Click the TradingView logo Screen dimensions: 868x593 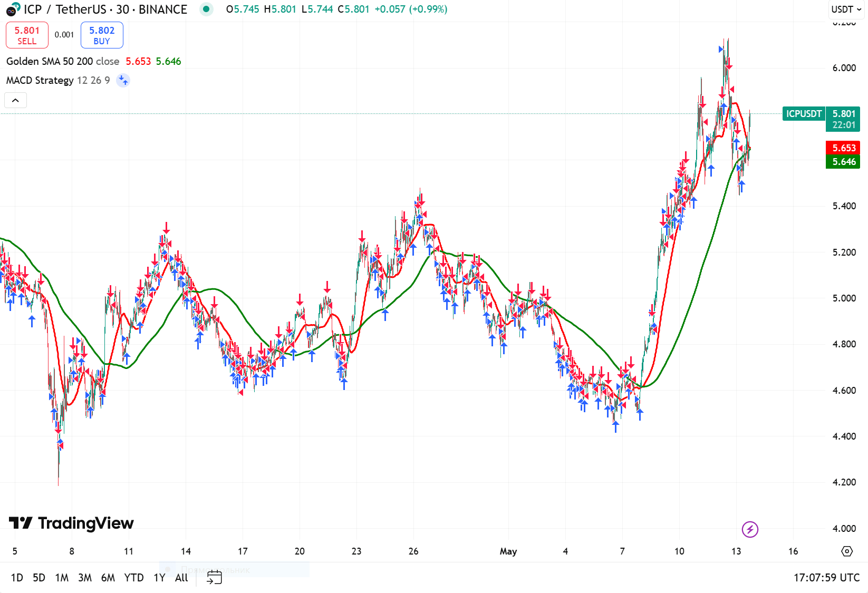coord(71,523)
